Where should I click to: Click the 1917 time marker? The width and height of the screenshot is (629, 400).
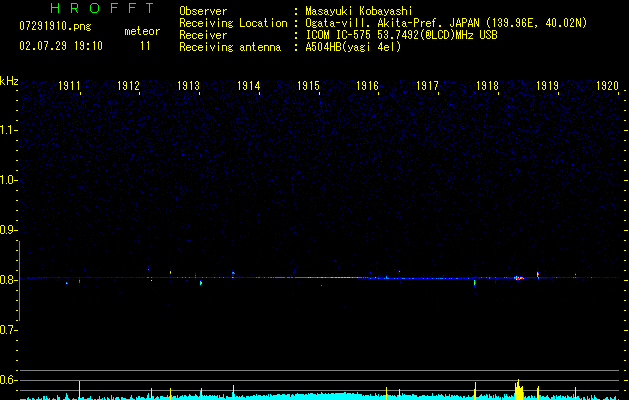point(427,85)
